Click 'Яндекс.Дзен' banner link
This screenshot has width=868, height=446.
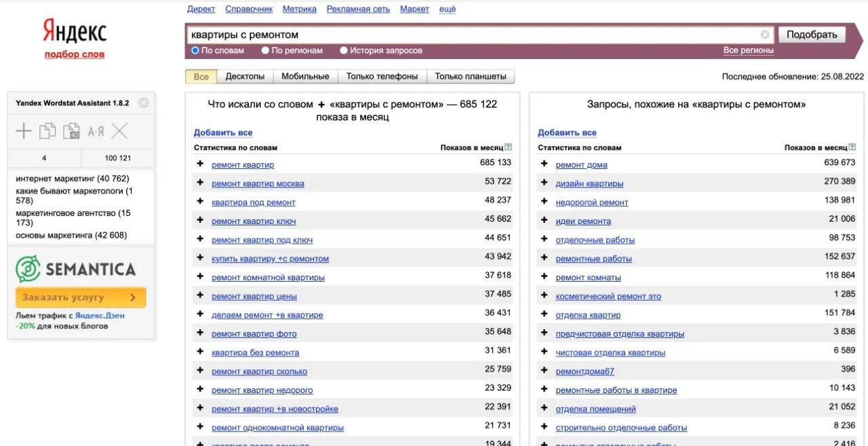tap(100, 316)
